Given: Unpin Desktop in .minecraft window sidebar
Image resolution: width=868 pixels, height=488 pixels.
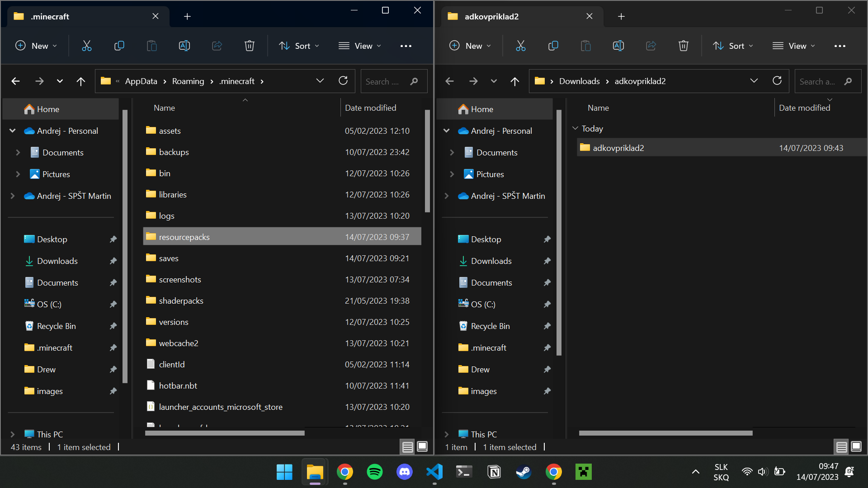Looking at the screenshot, I should [x=113, y=239].
